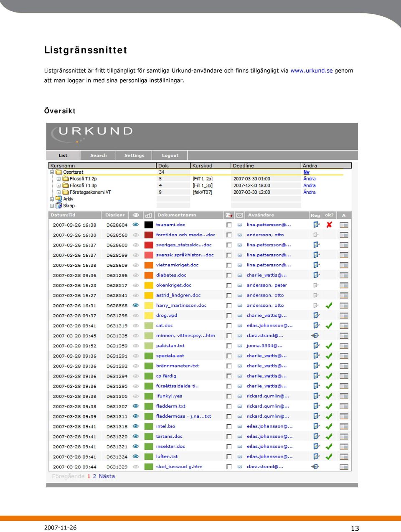Tick the checkbox for tsunami.doc
401x532 pixels.
point(229,225)
